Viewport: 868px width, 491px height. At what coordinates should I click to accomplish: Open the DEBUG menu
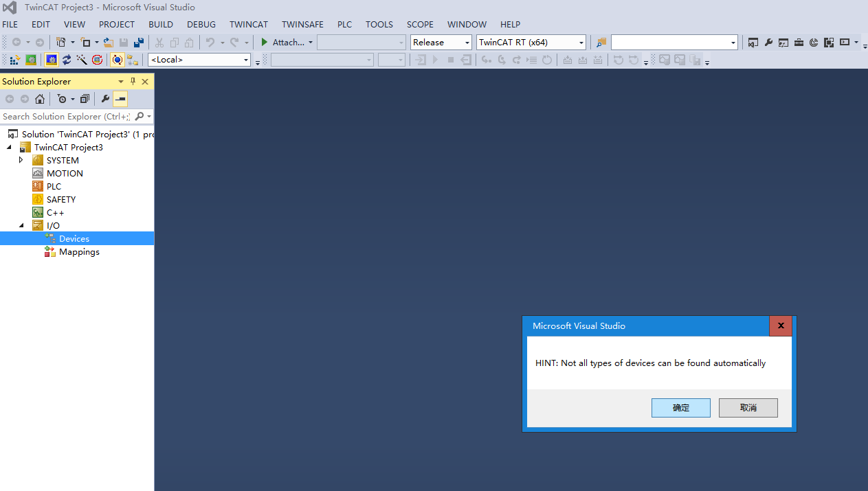tap(201, 24)
